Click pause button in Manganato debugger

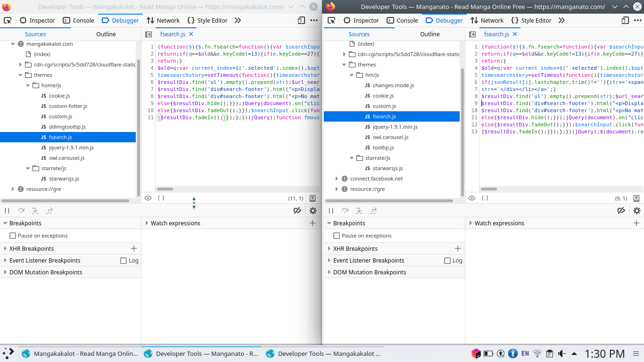click(x=331, y=211)
